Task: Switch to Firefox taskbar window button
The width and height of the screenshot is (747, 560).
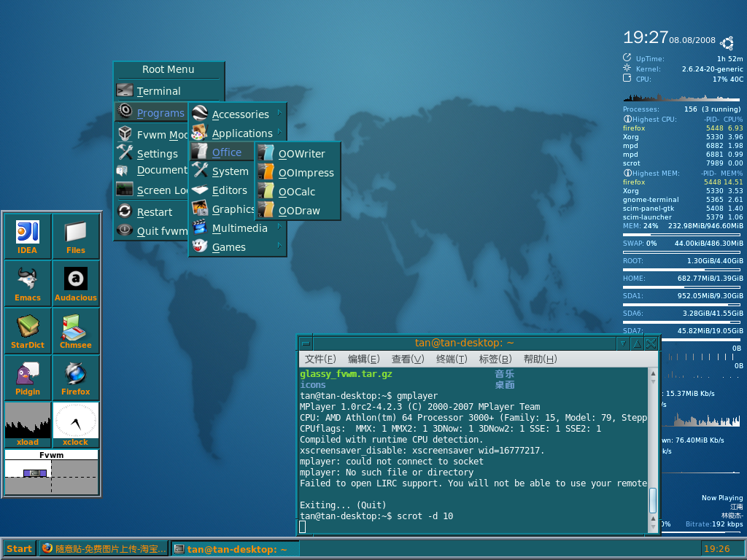Action: point(104,548)
